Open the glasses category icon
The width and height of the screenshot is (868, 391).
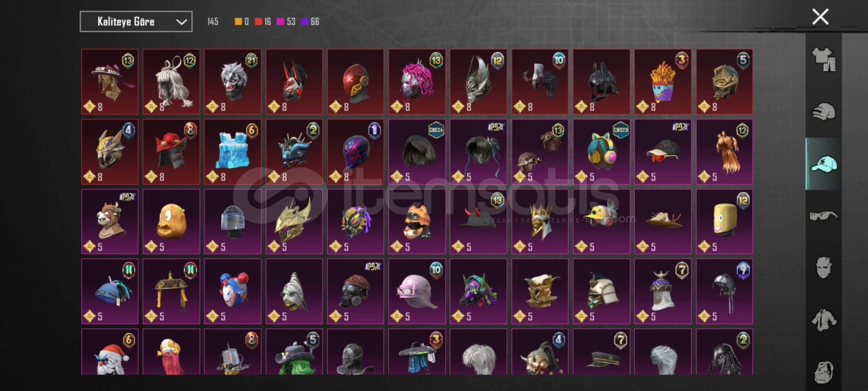pos(824,216)
